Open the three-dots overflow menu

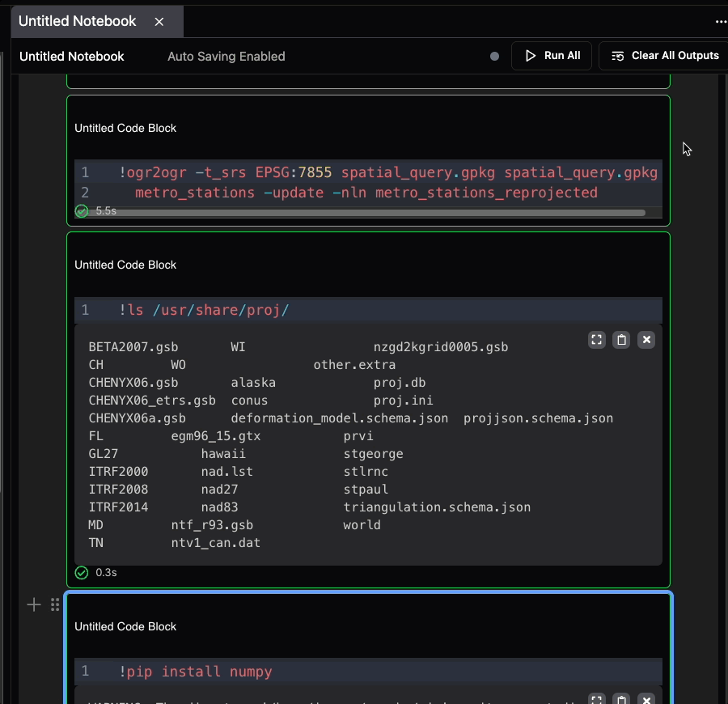click(721, 22)
